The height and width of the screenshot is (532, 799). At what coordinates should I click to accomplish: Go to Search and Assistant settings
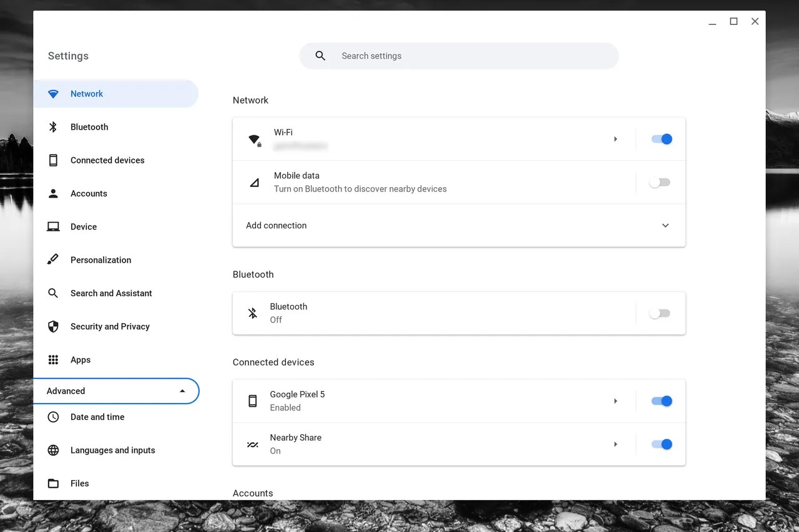(111, 293)
